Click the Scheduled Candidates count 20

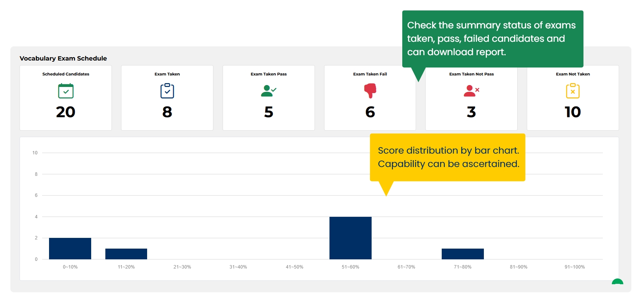click(66, 112)
